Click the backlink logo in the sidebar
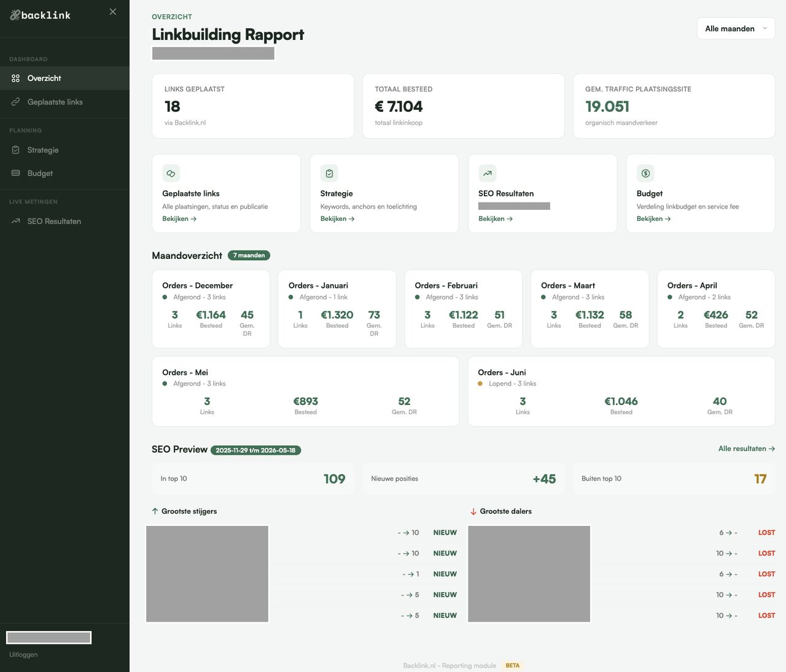The width and height of the screenshot is (786, 672). tap(41, 15)
